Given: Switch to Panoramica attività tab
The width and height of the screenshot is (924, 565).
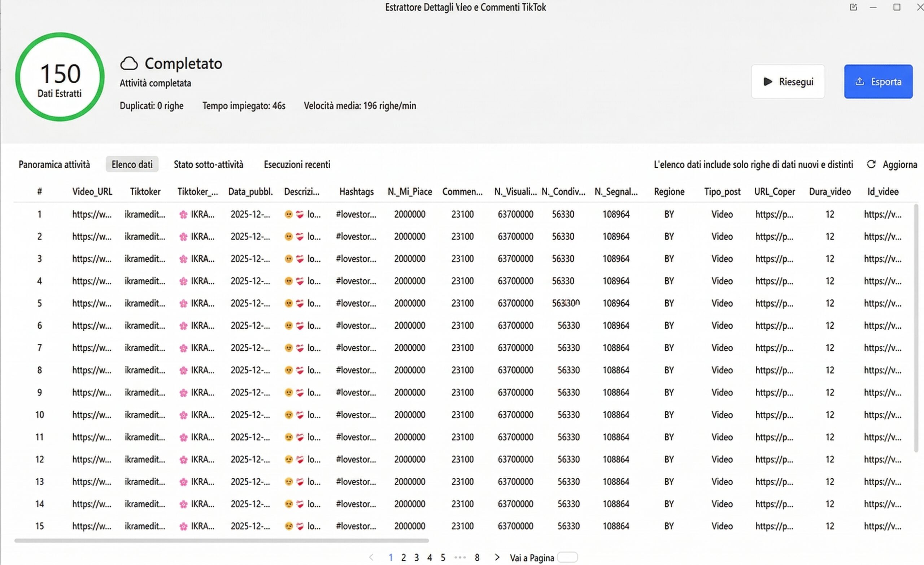Looking at the screenshot, I should click(x=55, y=164).
